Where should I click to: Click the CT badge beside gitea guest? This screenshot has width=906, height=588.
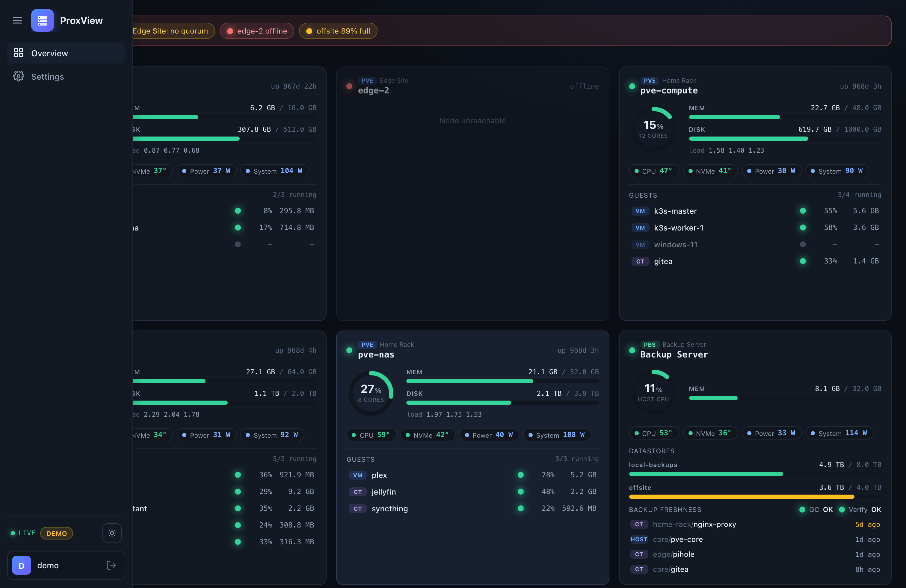click(640, 261)
